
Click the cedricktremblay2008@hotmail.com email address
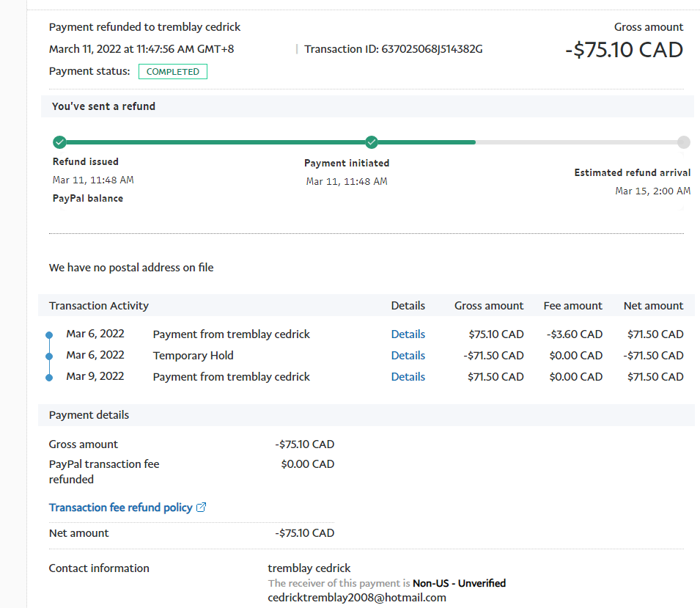pos(357,598)
